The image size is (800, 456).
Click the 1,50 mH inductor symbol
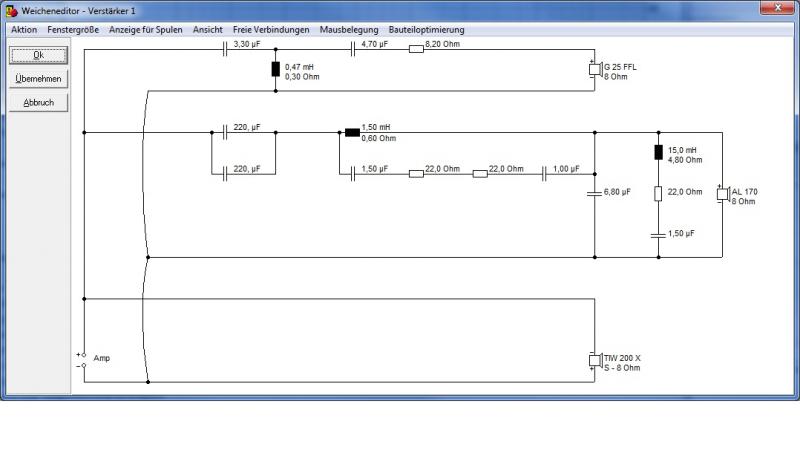point(353,133)
